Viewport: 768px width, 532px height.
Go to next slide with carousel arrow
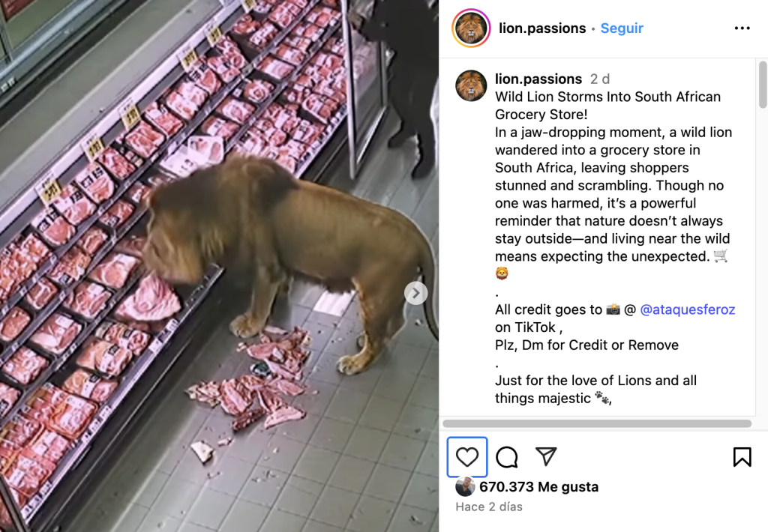pyautogui.click(x=415, y=293)
